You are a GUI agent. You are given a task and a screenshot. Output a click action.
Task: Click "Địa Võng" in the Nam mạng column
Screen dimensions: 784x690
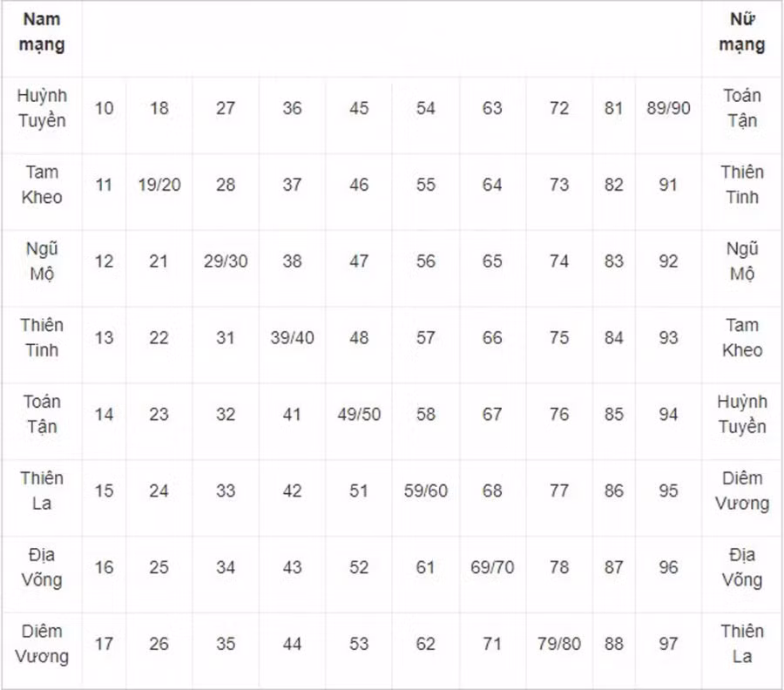[42, 568]
